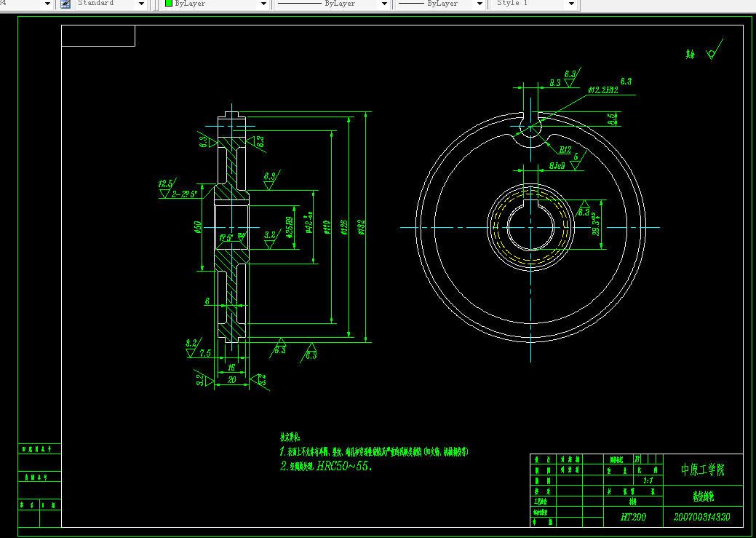The width and height of the screenshot is (756, 538).
Task: Click the B cell in title block
Action: pyautogui.click(x=637, y=459)
